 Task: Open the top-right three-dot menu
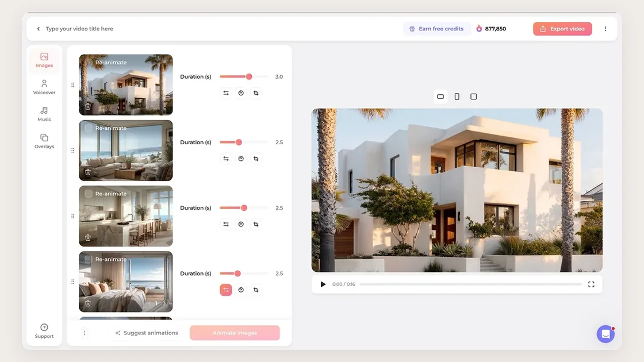click(605, 29)
